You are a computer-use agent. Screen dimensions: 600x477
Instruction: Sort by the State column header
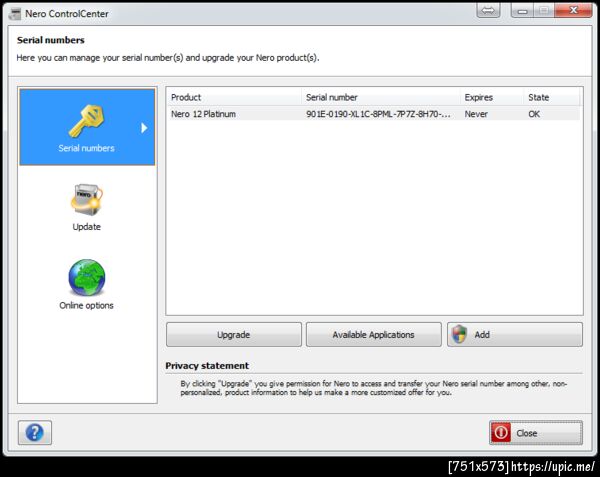click(x=551, y=97)
